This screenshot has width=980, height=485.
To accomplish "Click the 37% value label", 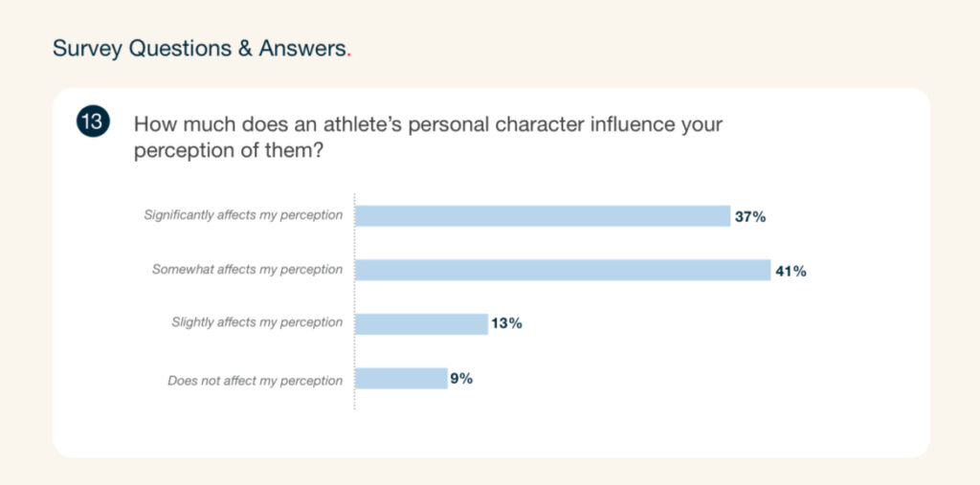I will pos(750,217).
